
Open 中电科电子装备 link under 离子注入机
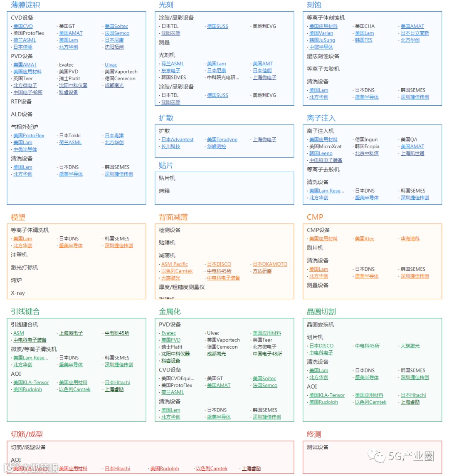pos(326,161)
